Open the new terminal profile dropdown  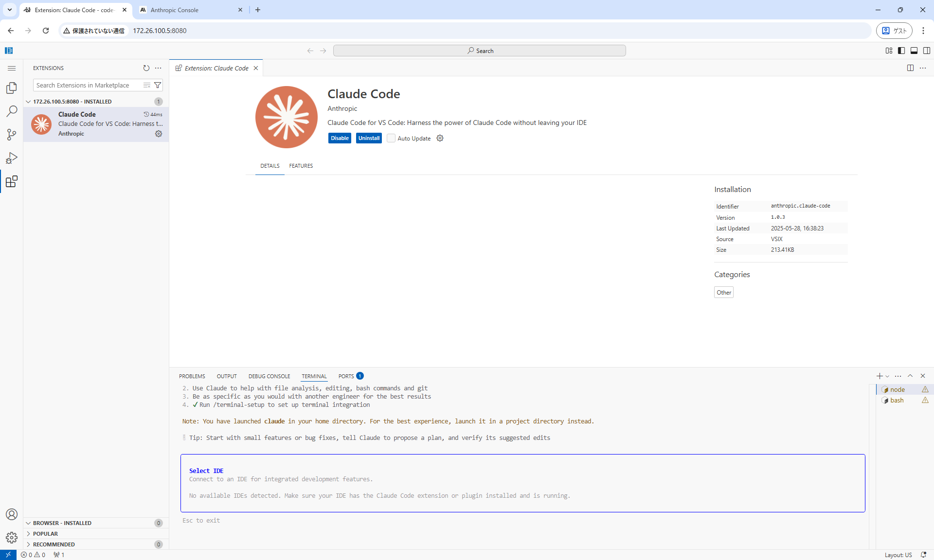pos(887,376)
